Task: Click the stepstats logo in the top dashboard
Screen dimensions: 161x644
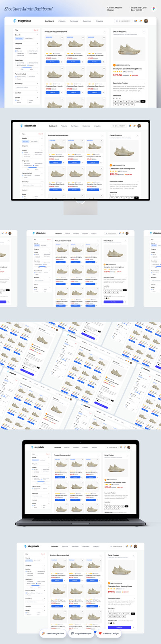Action: click(x=22, y=21)
